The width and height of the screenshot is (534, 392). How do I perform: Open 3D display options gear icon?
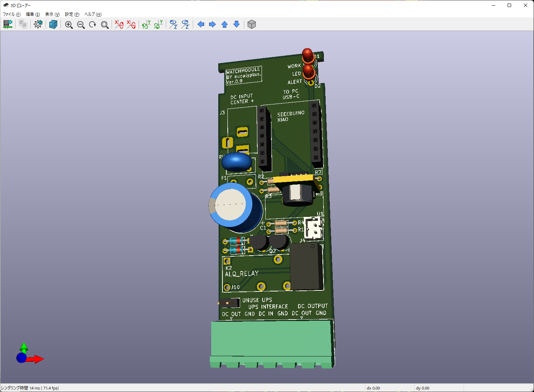[38, 24]
